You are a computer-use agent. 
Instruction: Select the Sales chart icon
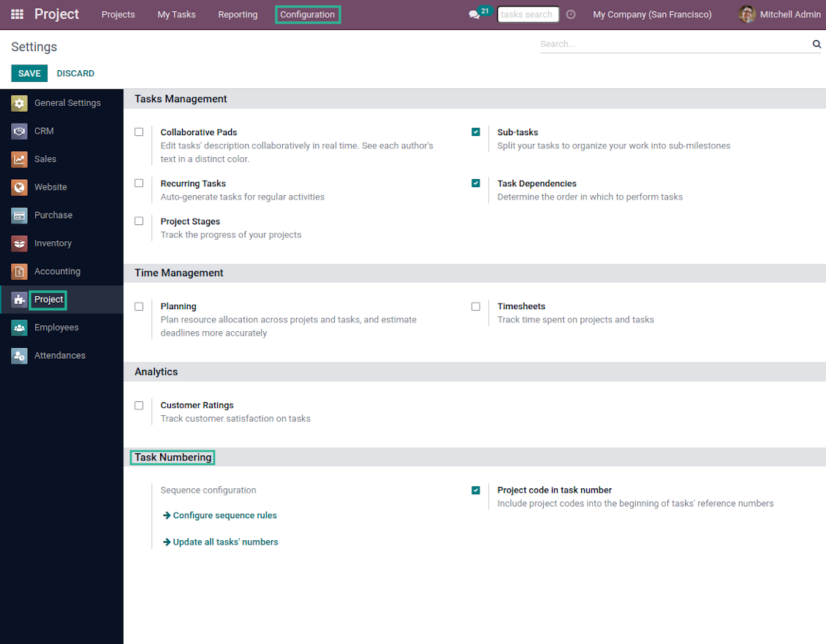pos(20,159)
